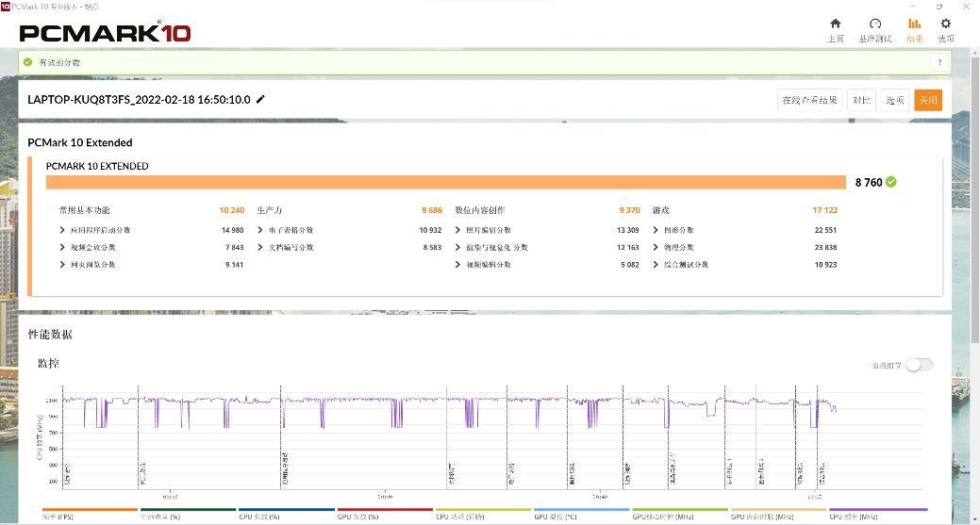Screen dimensions: 980x525
Task: Click the 监控 heading
Action: [x=48, y=363]
